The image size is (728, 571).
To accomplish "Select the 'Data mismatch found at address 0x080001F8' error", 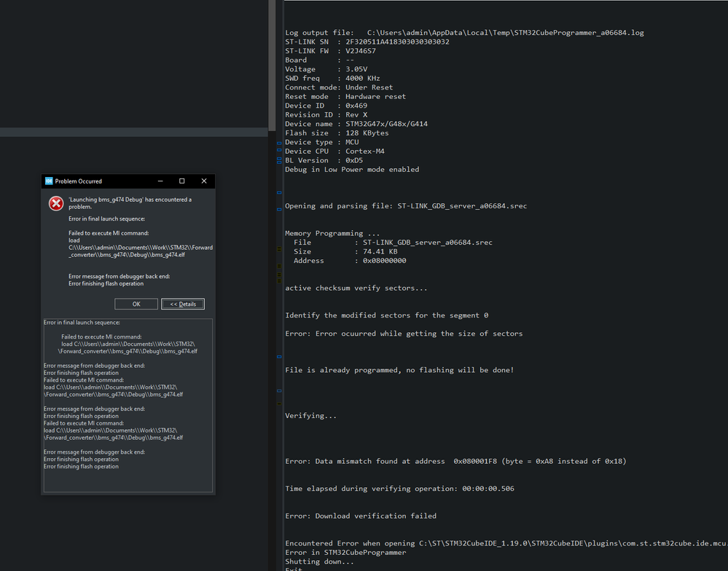I will [456, 461].
